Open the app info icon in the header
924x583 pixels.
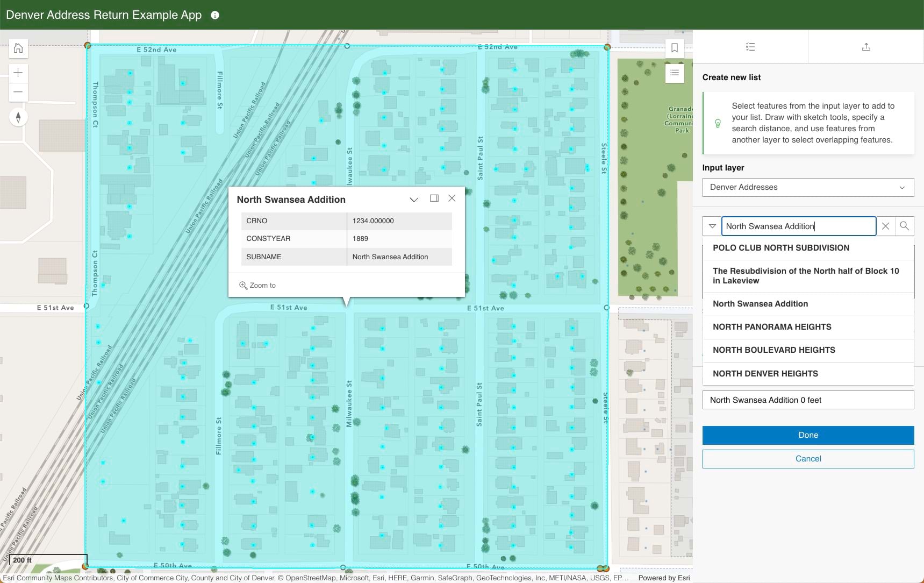tap(215, 15)
